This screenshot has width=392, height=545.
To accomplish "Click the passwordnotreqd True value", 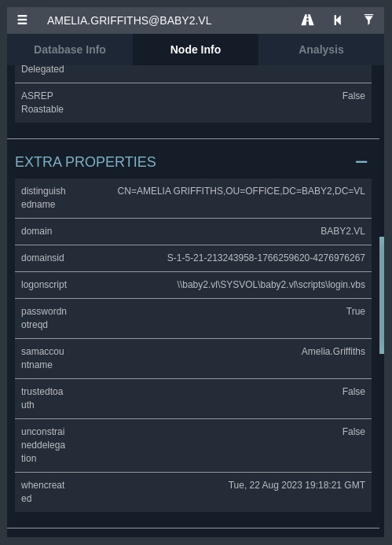I will [x=356, y=311].
